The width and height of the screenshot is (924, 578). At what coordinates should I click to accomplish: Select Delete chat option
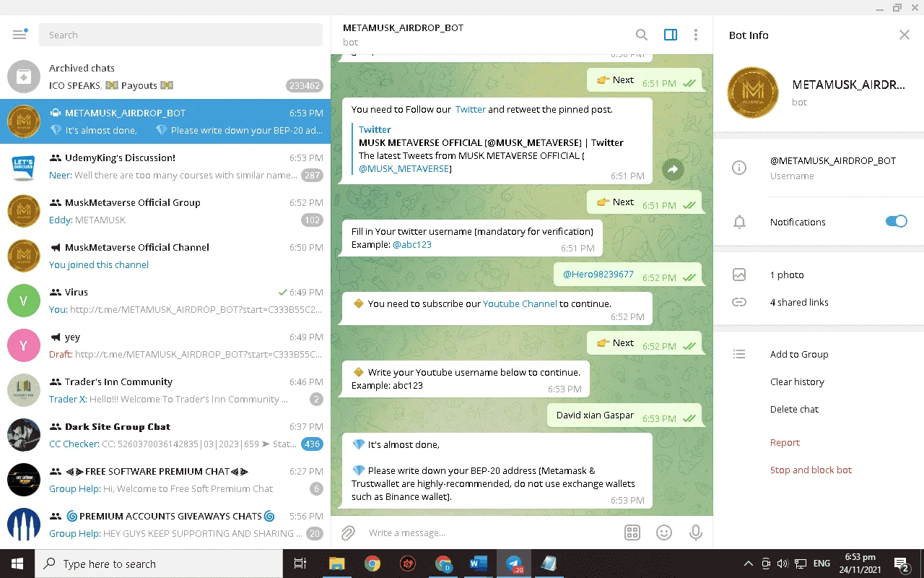click(x=794, y=409)
